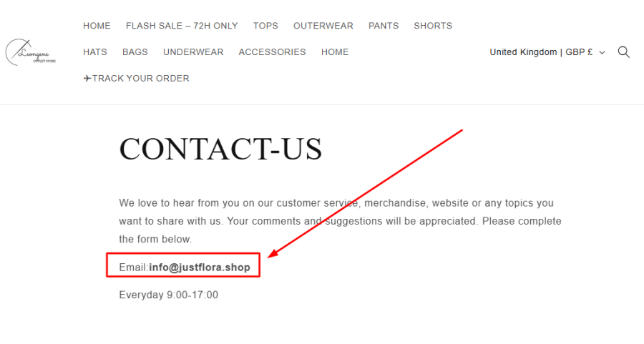Open the TRACK YOUR ORDER link
644x344 pixels.
click(x=141, y=79)
